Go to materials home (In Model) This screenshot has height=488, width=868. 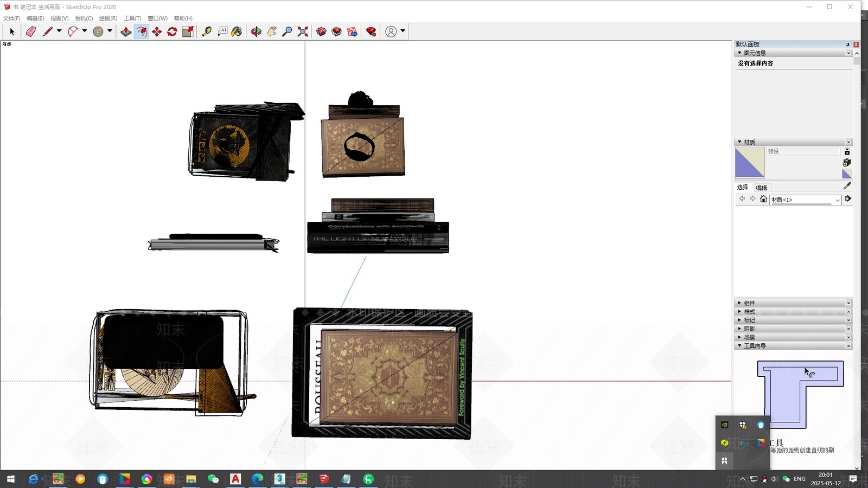click(x=763, y=199)
